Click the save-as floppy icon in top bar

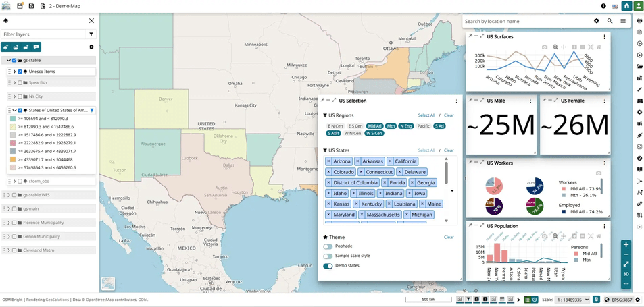[31, 6]
